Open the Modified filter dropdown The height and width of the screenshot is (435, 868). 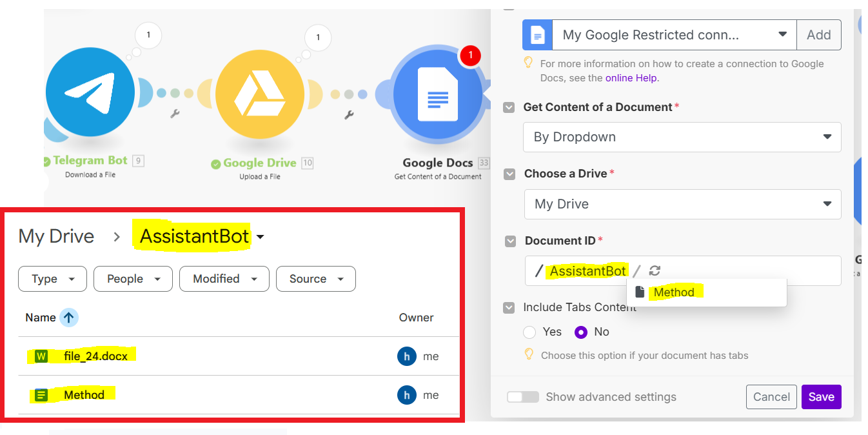[x=225, y=279]
